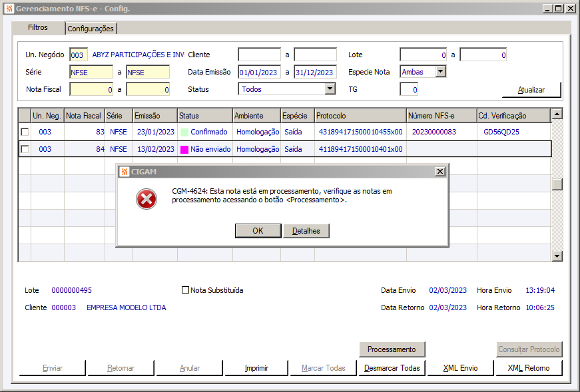Click the Retornar button
Viewport: 580px width, 392px height.
[121, 368]
